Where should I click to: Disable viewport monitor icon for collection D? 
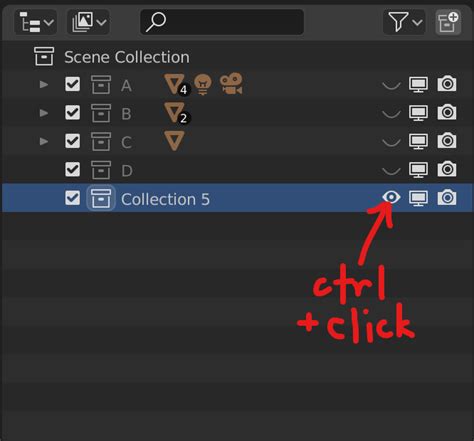coord(418,169)
